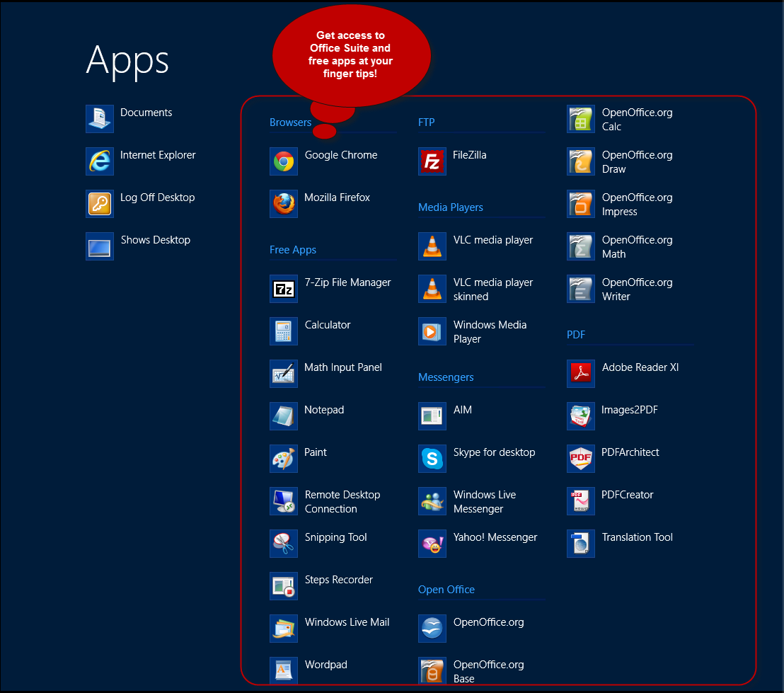Click the "7-Zip File Manager" label

tap(347, 282)
